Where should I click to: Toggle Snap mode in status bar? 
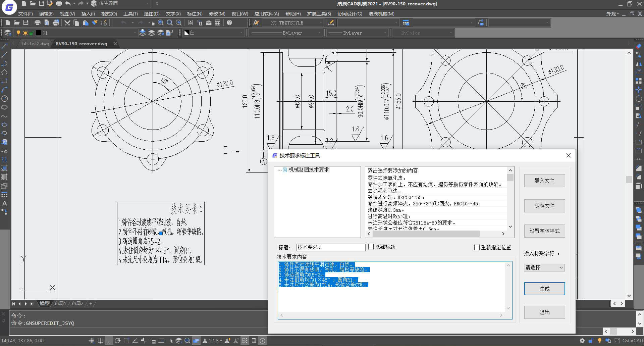click(x=91, y=341)
